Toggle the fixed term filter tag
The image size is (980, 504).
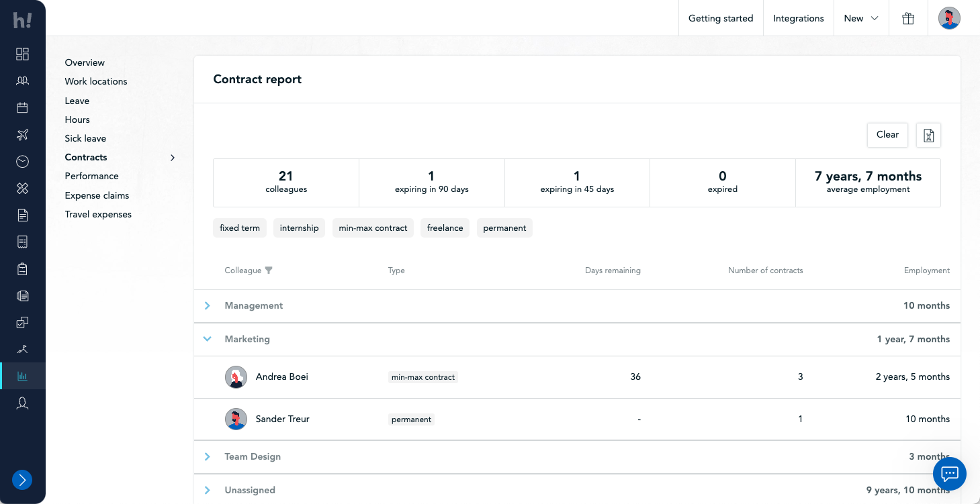[240, 228]
